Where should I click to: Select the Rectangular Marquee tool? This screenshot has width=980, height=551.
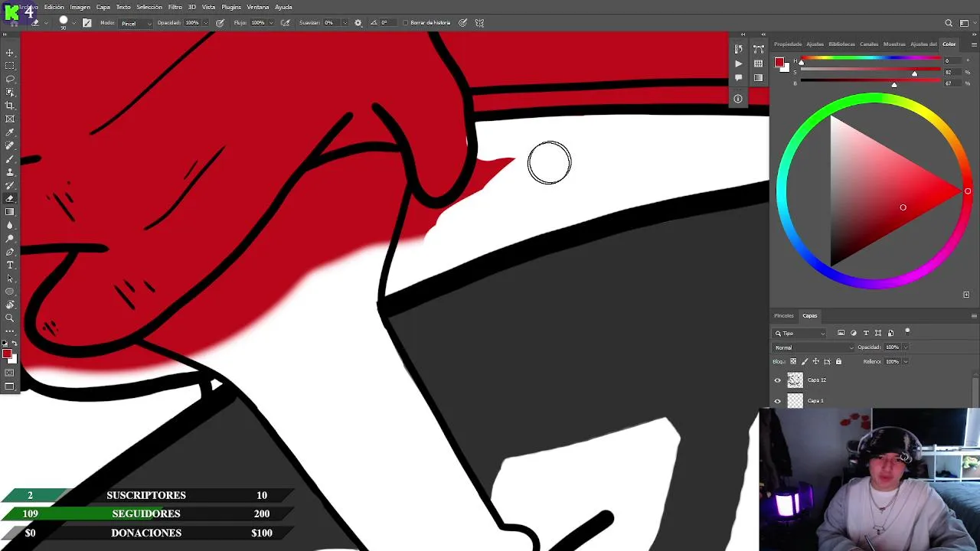pyautogui.click(x=10, y=66)
